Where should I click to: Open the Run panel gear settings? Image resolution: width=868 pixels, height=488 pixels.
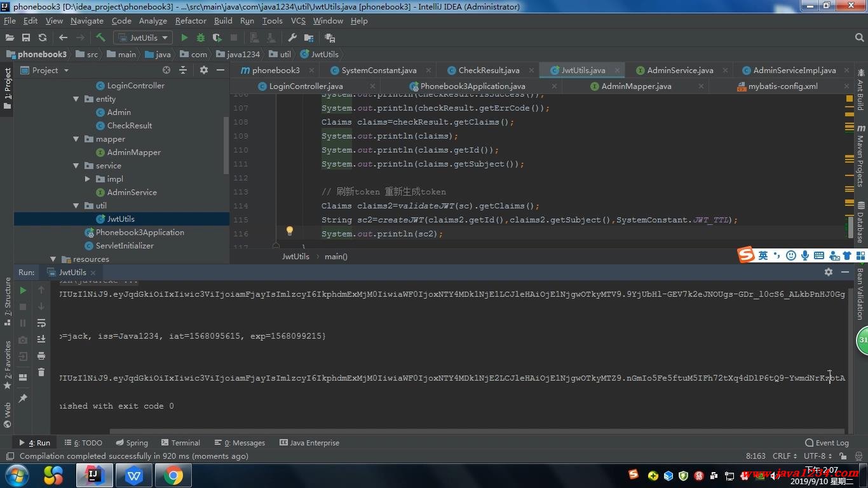[829, 272]
